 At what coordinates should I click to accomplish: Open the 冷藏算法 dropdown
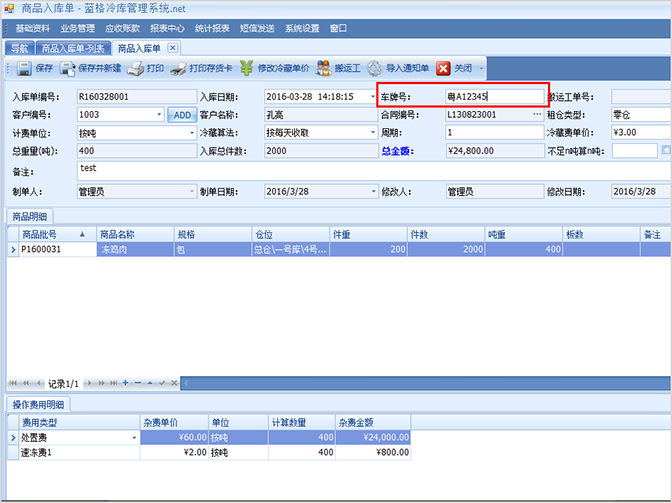[372, 133]
